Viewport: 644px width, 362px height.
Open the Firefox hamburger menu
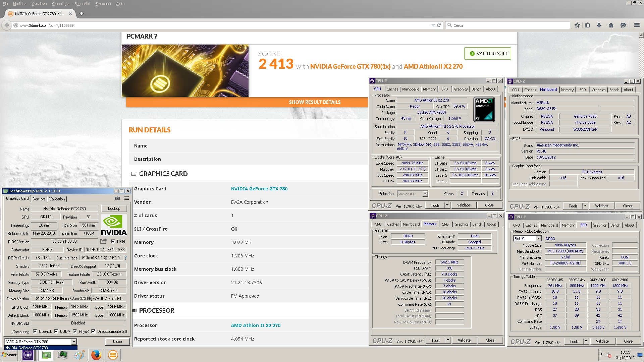click(x=637, y=25)
